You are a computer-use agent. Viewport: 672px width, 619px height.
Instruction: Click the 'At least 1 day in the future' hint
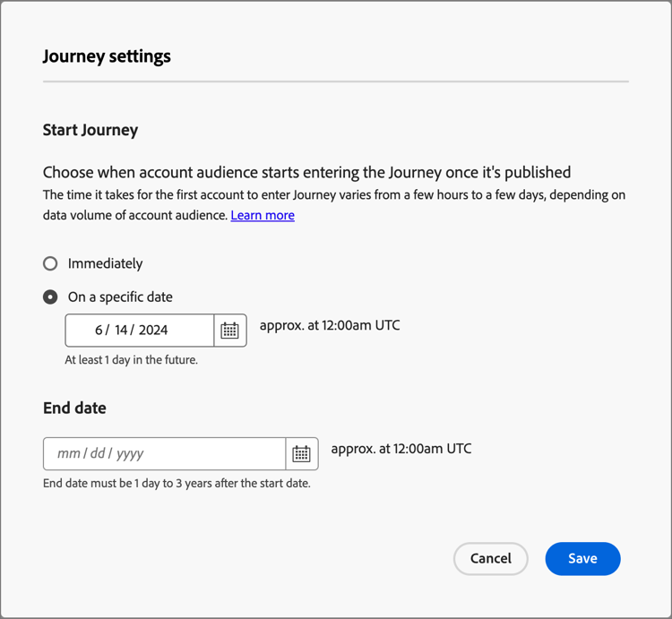click(131, 360)
